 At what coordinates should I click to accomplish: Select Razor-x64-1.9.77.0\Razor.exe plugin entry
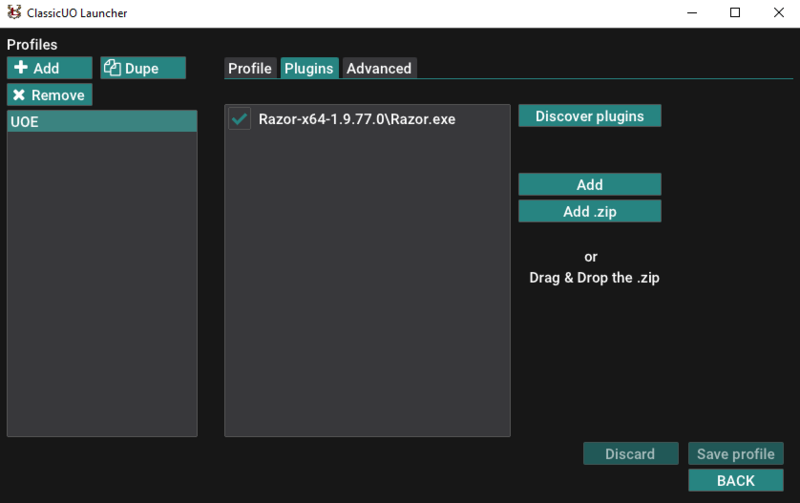tap(357, 119)
